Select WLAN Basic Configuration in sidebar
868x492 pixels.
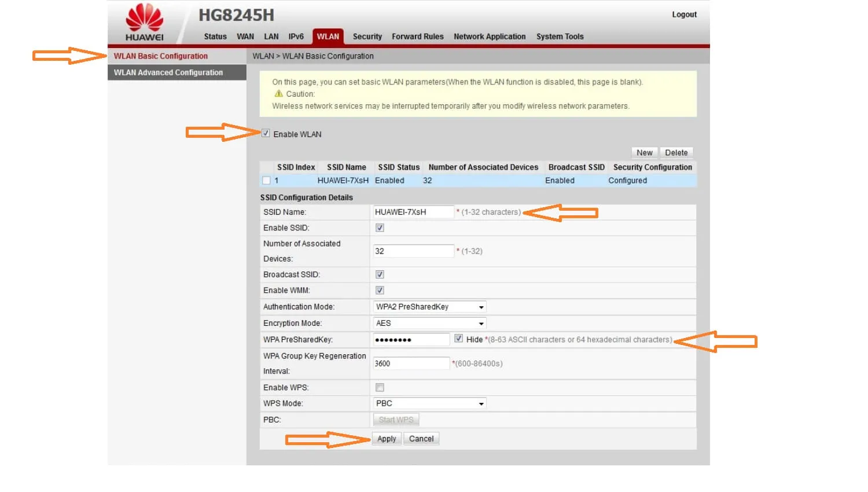click(177, 56)
